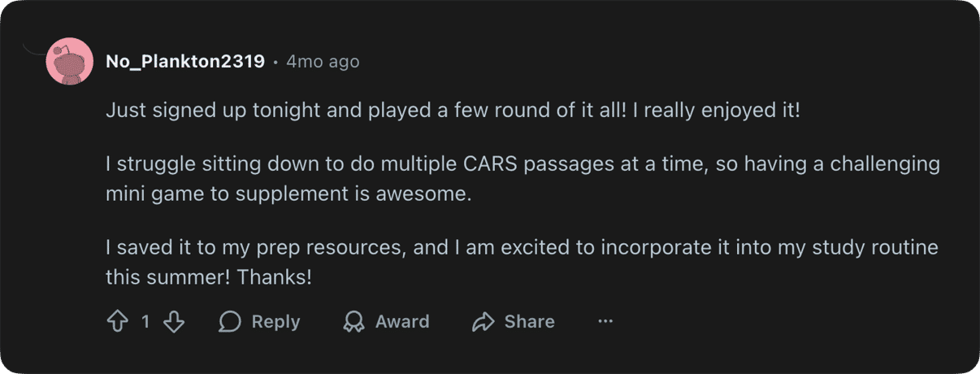Upvote the comment by No_Plankton2319
980x374 pixels.
click(118, 322)
